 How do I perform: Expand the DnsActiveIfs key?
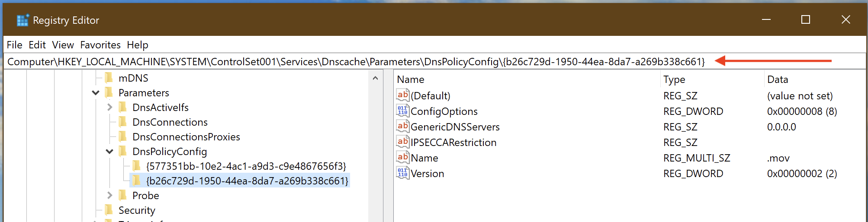coord(109,108)
